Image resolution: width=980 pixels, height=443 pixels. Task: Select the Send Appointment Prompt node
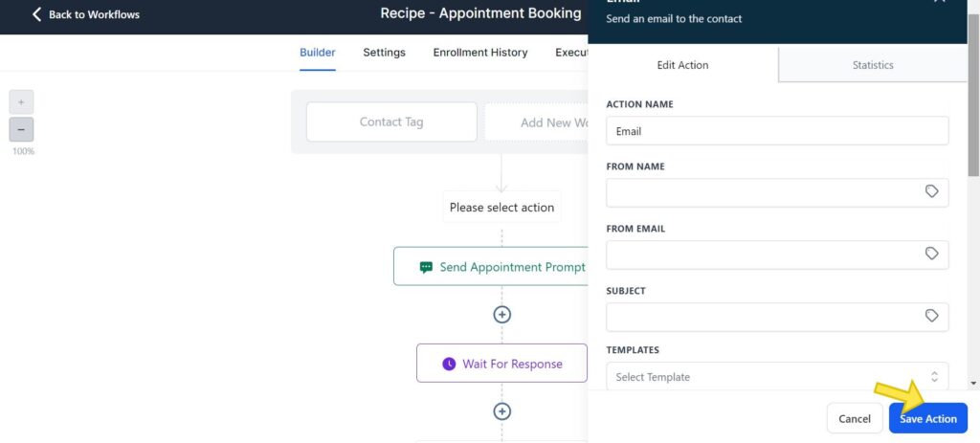pos(501,267)
